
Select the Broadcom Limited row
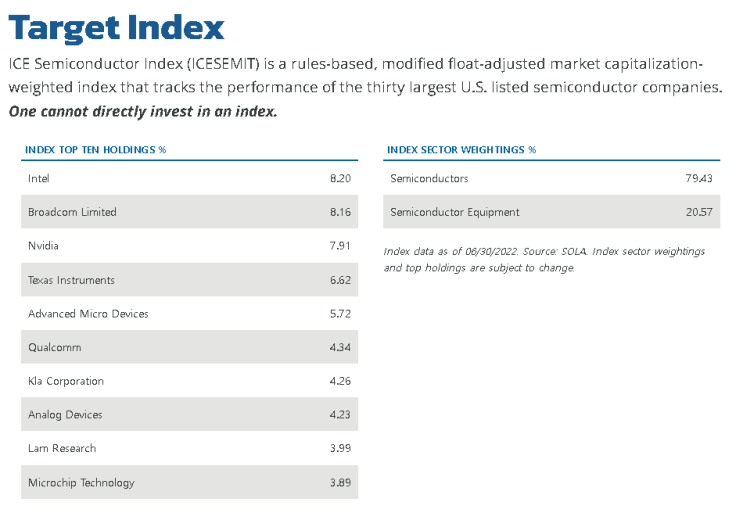(x=189, y=212)
